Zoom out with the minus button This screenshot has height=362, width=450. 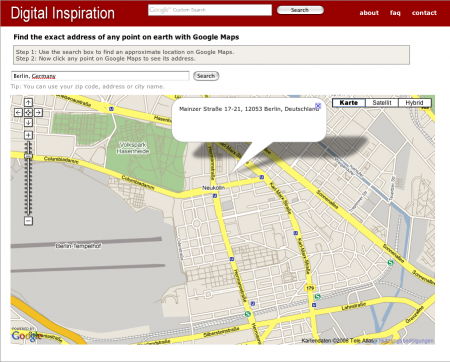click(x=28, y=221)
